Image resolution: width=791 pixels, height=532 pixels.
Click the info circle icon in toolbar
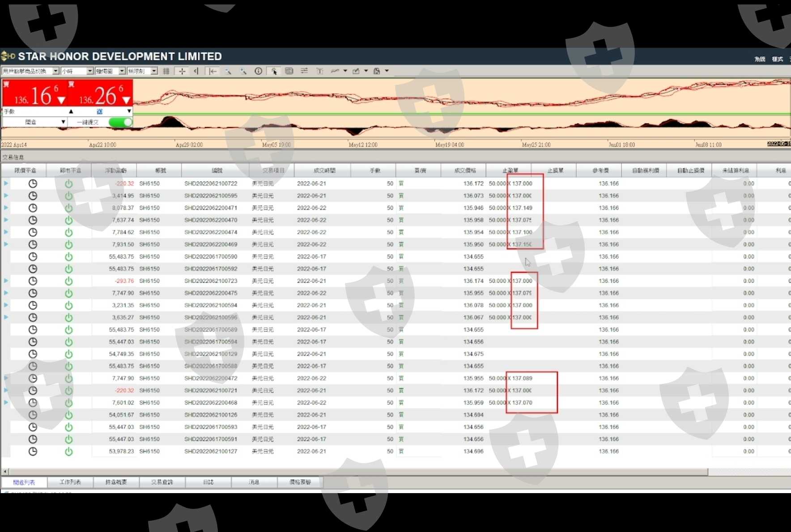click(x=258, y=71)
